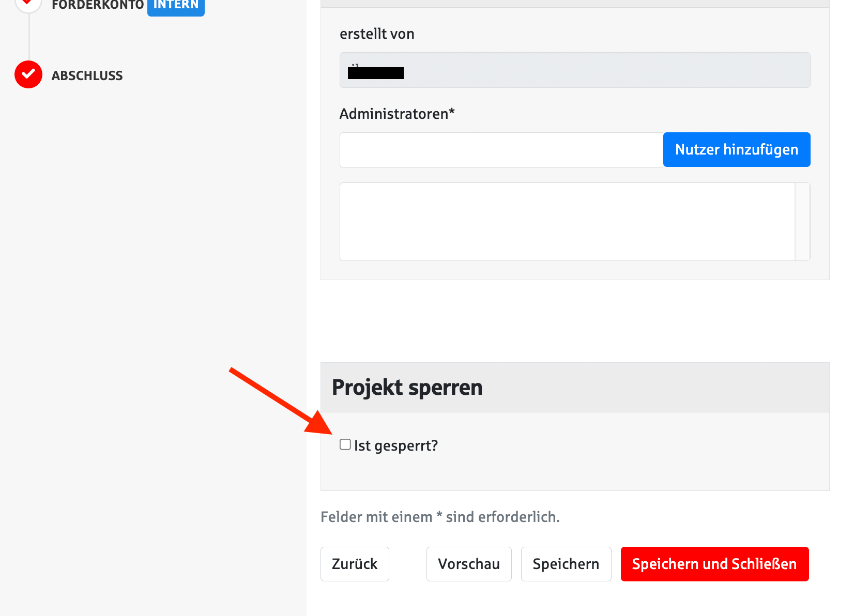Click the 'erstellt von' label
Image resolution: width=854 pixels, height=616 pixels.
click(377, 34)
